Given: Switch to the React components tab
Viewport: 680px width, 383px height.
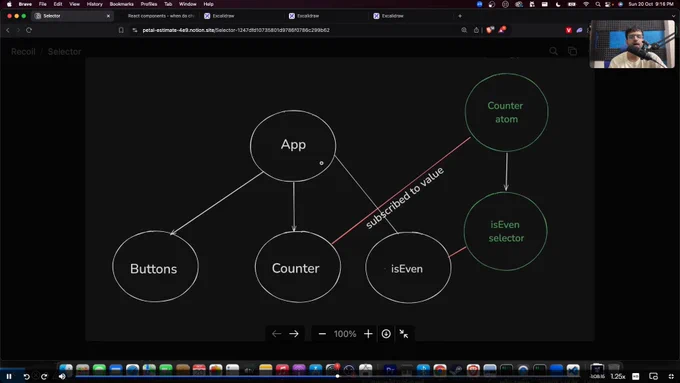Looking at the screenshot, I should pyautogui.click(x=160, y=16).
